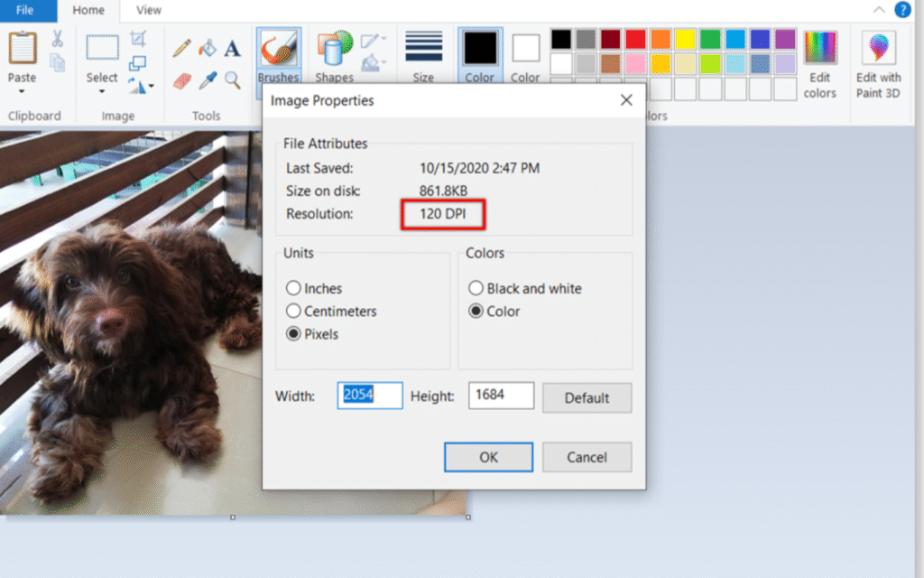Select the Pencil tool

(181, 48)
